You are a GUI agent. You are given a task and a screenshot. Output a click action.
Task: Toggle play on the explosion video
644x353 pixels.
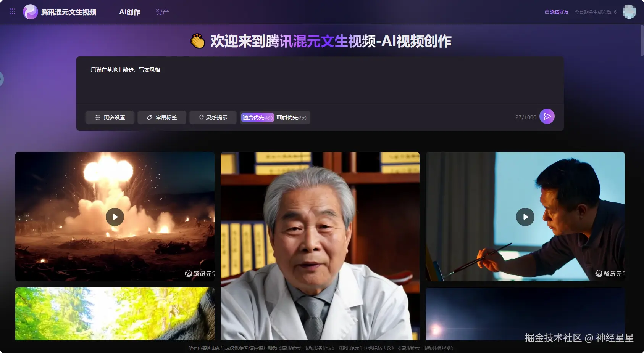tap(115, 217)
